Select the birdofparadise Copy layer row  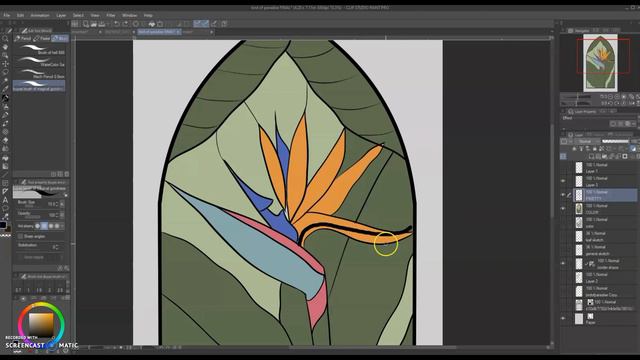(x=605, y=291)
